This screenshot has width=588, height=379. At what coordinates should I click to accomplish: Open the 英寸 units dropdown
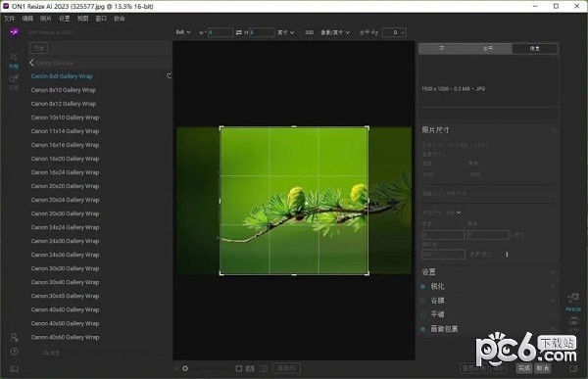click(x=286, y=32)
